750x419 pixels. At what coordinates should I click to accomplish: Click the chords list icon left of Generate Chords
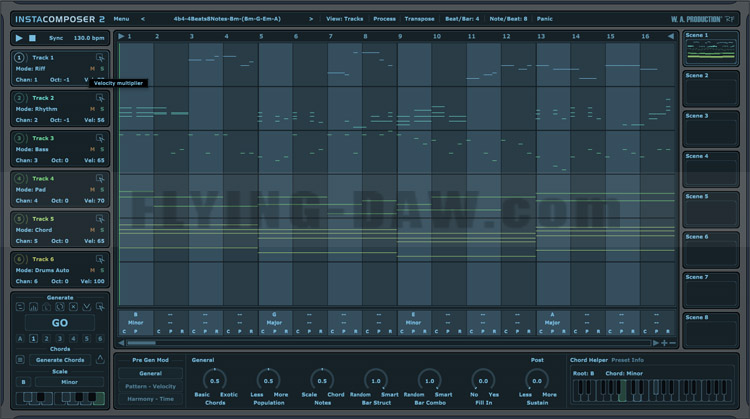point(20,360)
